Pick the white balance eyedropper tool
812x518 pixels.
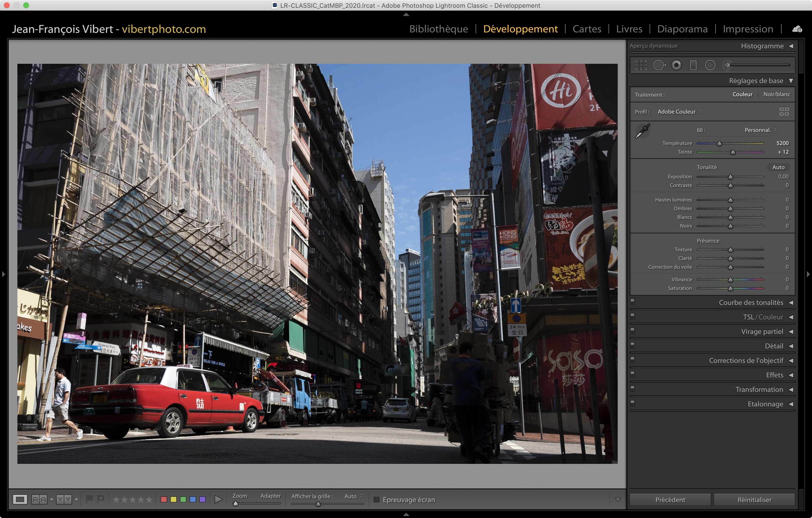tap(642, 131)
